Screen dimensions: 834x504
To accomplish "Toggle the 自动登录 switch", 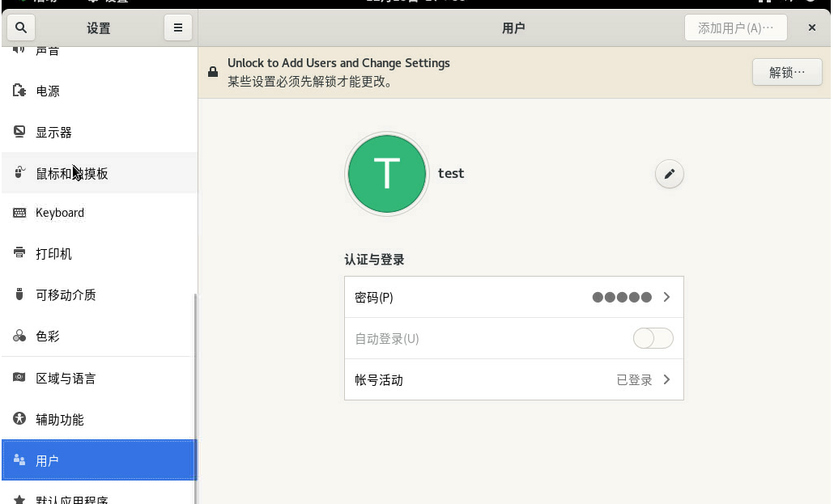I will (653, 338).
